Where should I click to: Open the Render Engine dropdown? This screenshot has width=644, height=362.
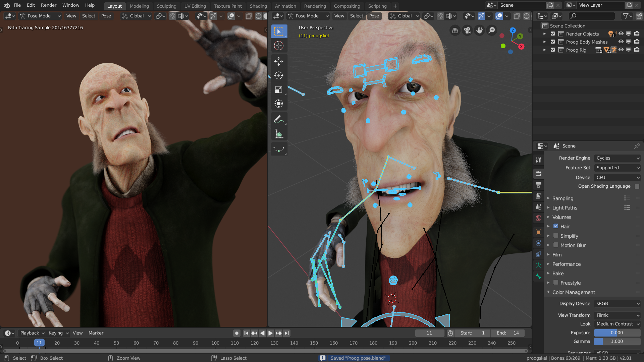point(617,158)
